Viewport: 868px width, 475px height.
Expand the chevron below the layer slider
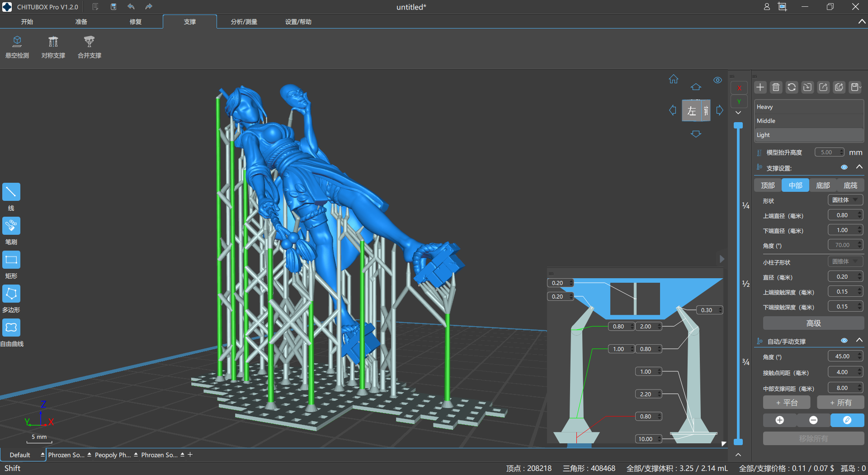click(738, 455)
